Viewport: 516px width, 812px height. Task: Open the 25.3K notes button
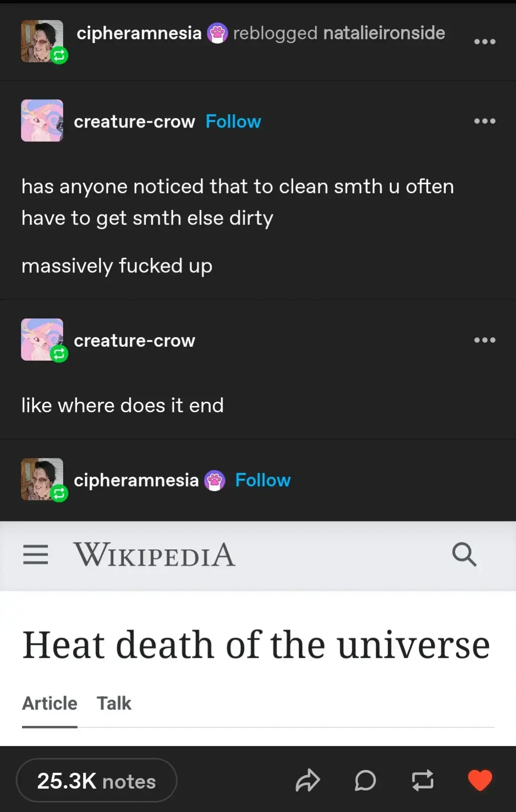click(x=97, y=781)
